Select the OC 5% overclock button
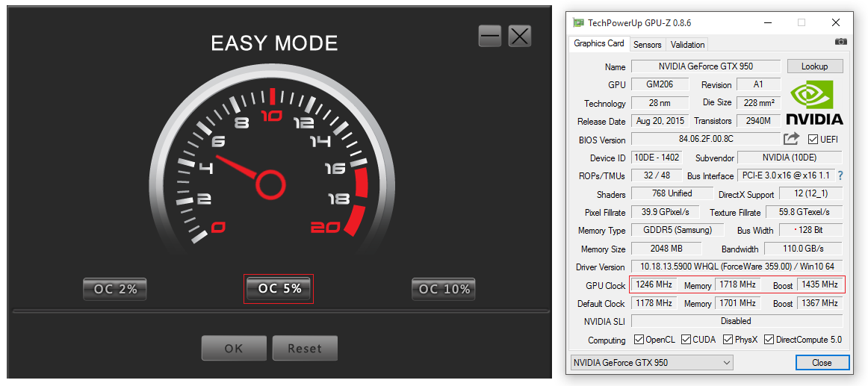Screen dimensions: 868x386 click(x=279, y=289)
